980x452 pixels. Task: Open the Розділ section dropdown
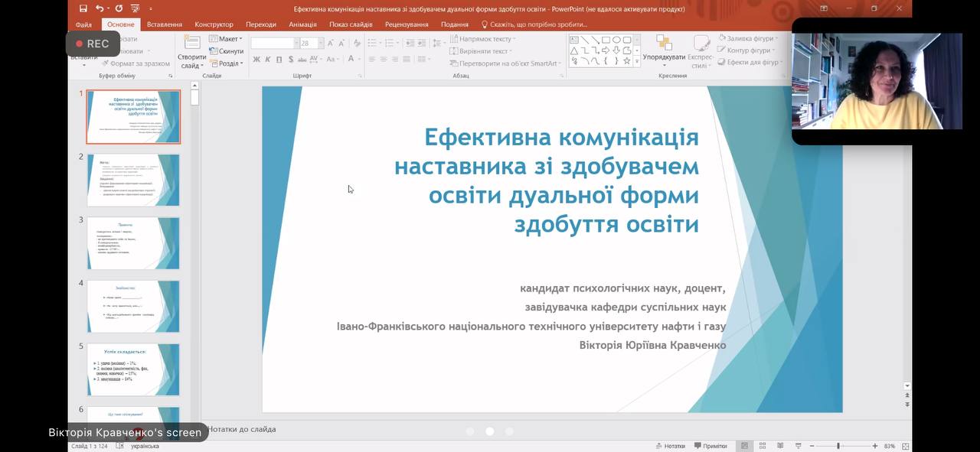[226, 63]
